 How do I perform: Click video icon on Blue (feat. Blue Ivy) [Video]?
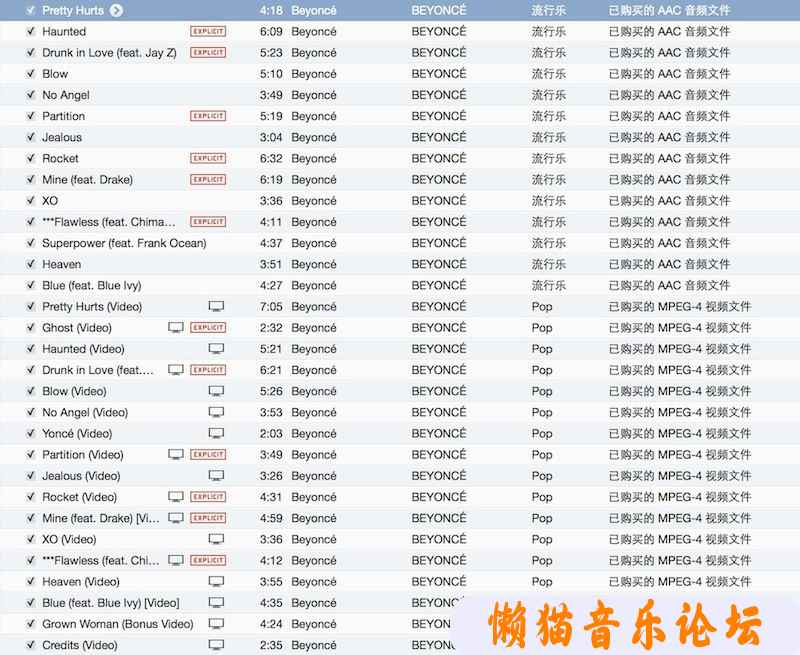point(216,603)
